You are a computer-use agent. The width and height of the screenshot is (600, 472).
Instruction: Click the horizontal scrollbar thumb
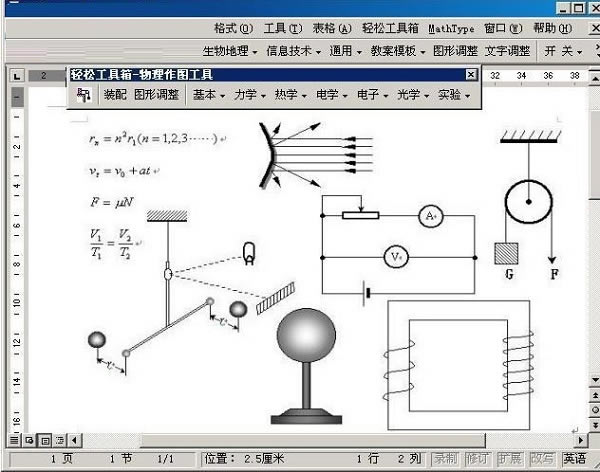pyautogui.click(x=312, y=440)
